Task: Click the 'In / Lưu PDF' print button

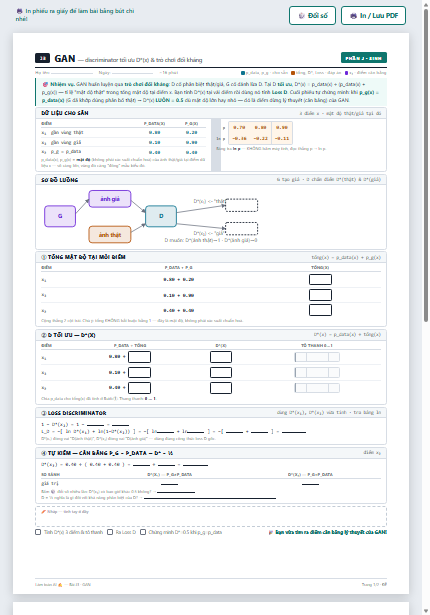Action: (373, 16)
